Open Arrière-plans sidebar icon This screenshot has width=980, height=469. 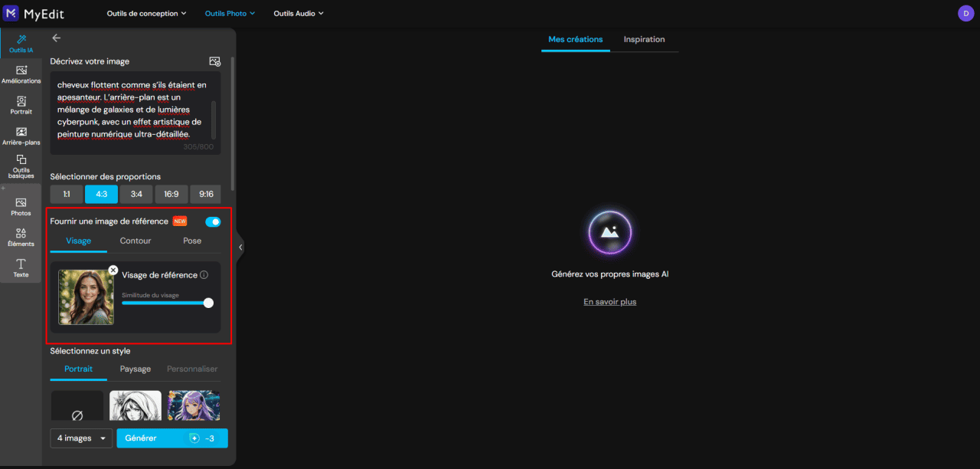point(21,136)
